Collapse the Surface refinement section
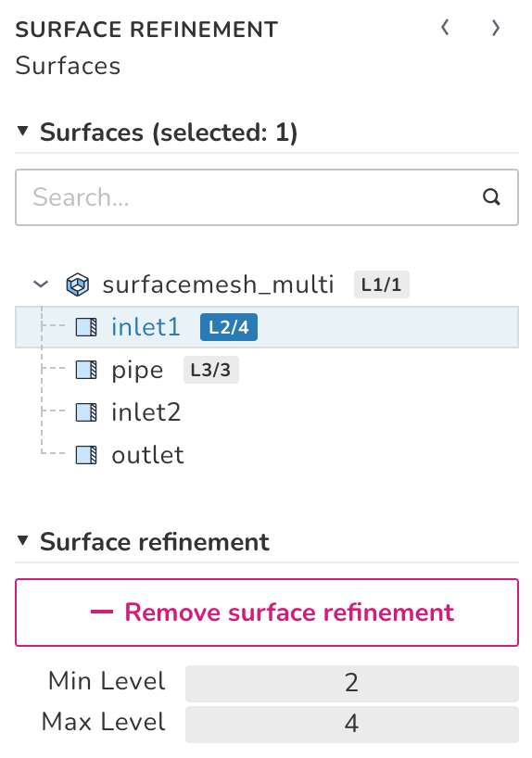532x758 pixels. pos(23,540)
